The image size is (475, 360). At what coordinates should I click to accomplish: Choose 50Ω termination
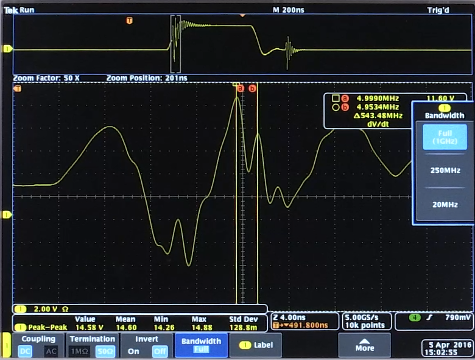coord(105,351)
